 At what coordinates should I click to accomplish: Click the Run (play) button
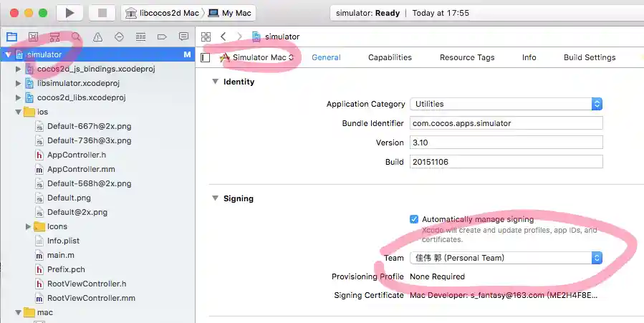click(x=69, y=13)
